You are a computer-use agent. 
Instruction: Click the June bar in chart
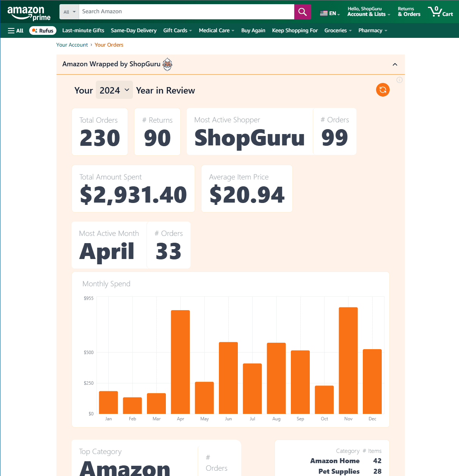click(x=228, y=378)
